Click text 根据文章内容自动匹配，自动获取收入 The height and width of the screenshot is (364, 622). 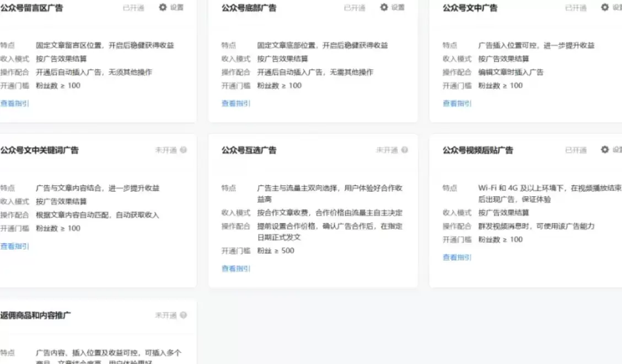97,215
